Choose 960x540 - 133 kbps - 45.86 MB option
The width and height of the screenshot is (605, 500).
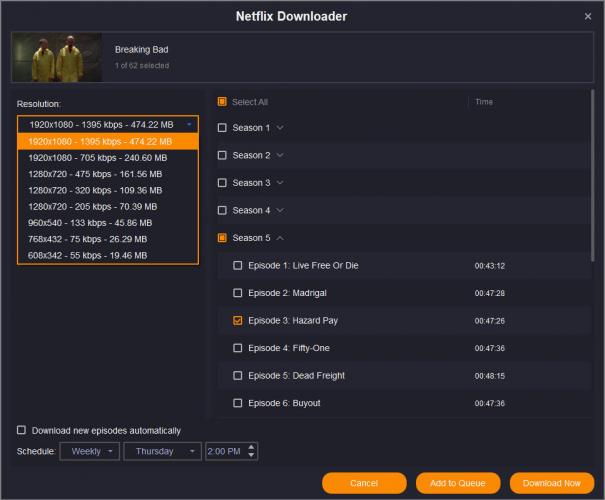(108, 223)
